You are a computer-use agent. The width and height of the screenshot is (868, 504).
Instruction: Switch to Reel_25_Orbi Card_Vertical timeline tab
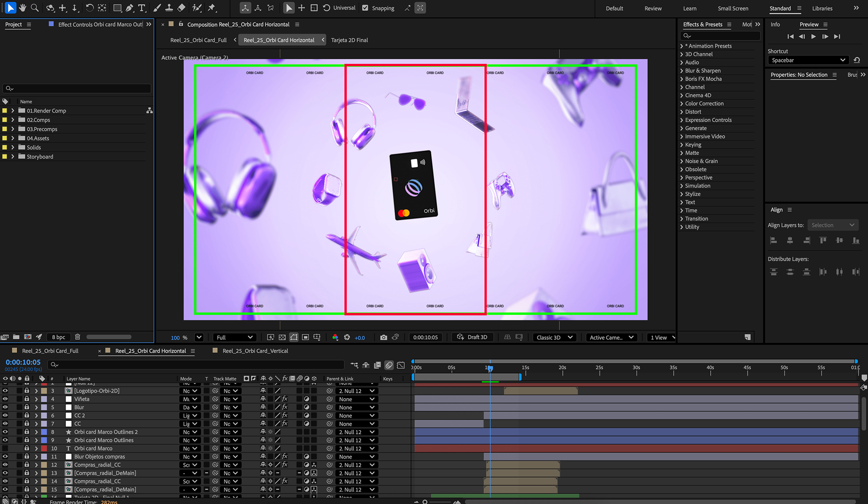pos(255,351)
